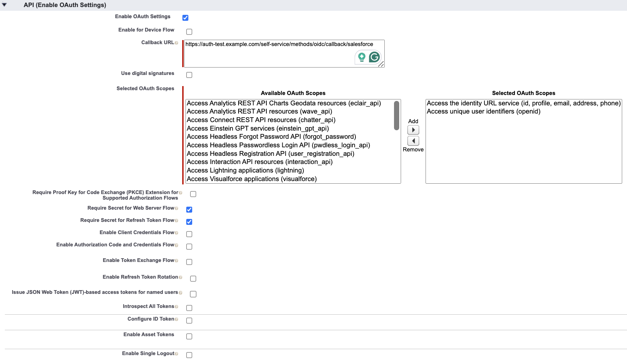Enable the Device Flow checkbox
627x364 pixels.
click(x=189, y=32)
